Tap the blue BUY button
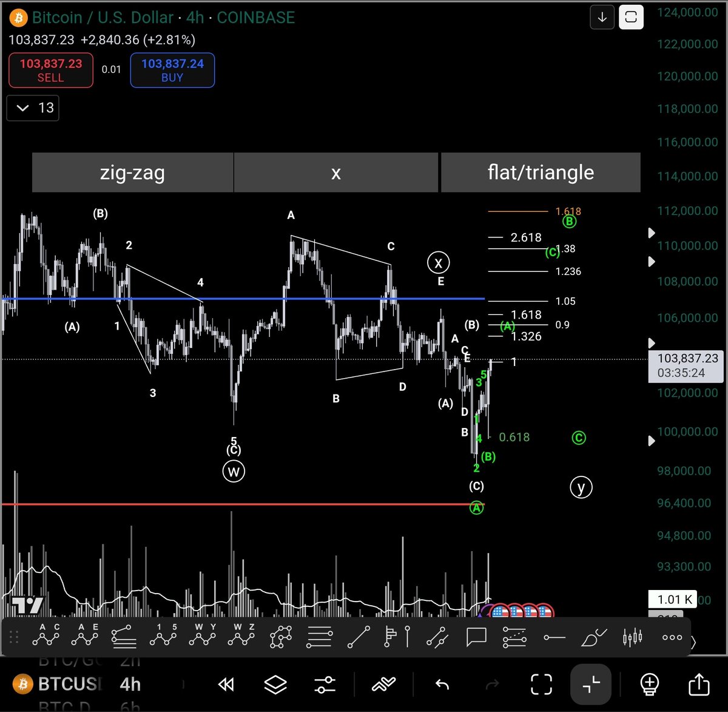Screen dimensions: 728x712 (172, 70)
